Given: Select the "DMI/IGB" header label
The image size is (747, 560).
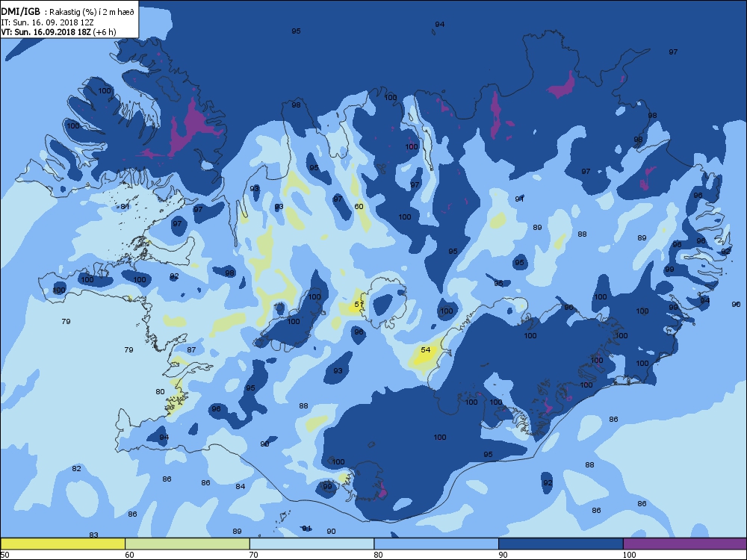Looking at the screenshot, I should point(21,12).
